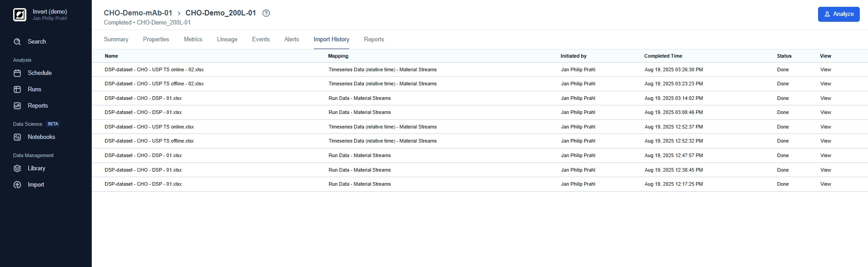Click the Library stack icon
Viewport: 868px width, 267px height.
tap(17, 168)
